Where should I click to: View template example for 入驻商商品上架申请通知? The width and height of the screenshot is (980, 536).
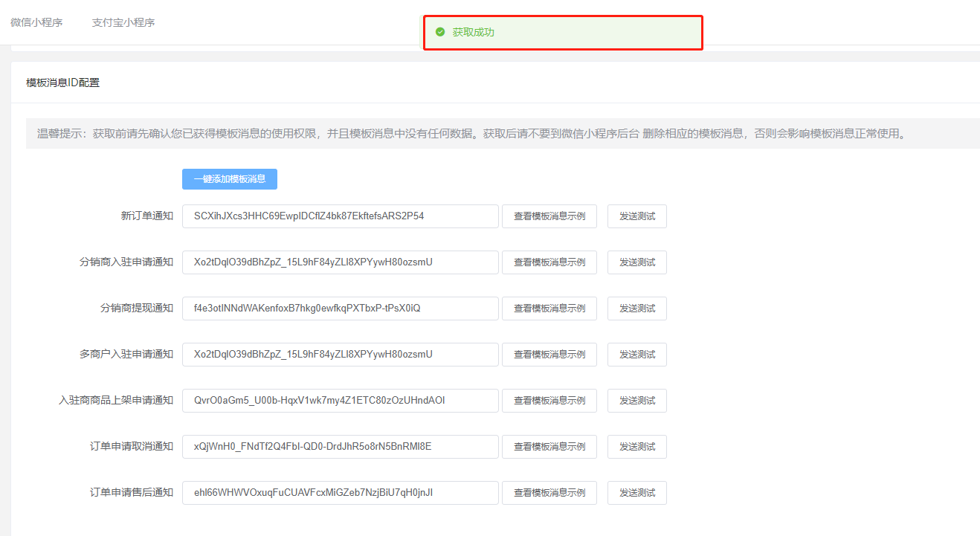(x=549, y=401)
